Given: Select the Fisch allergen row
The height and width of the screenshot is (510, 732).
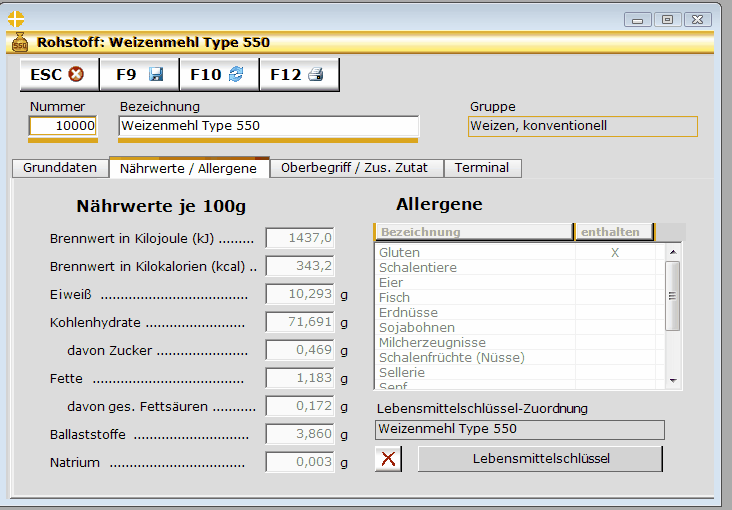Looking at the screenshot, I should pyautogui.click(x=520, y=298).
